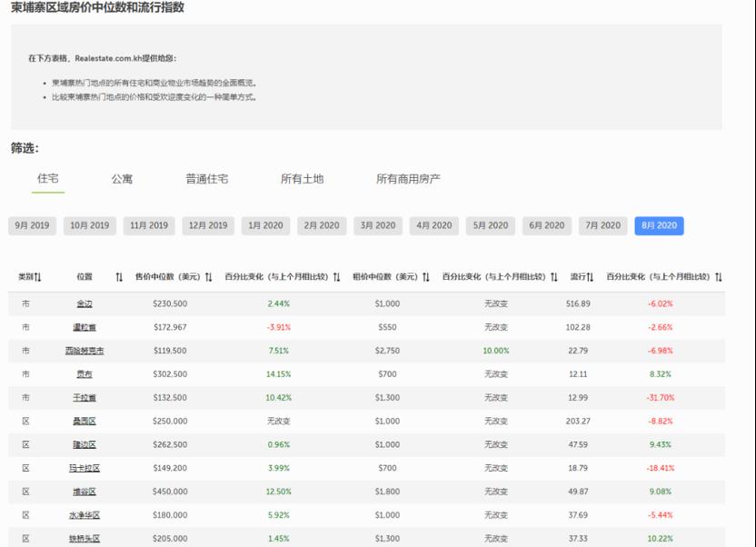This screenshot has width=756, height=547.
Task: Pick the 12月 2019 month filter
Action: pyautogui.click(x=207, y=225)
